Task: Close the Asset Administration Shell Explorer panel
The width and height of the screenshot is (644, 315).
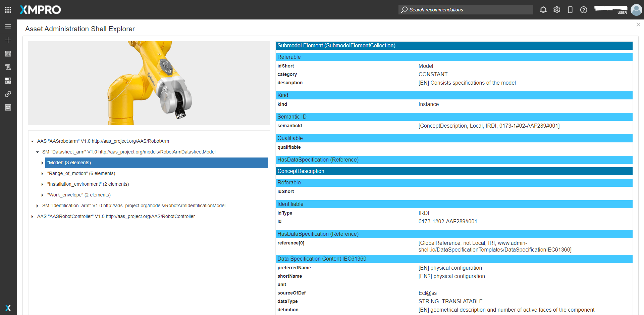Action: click(638, 25)
